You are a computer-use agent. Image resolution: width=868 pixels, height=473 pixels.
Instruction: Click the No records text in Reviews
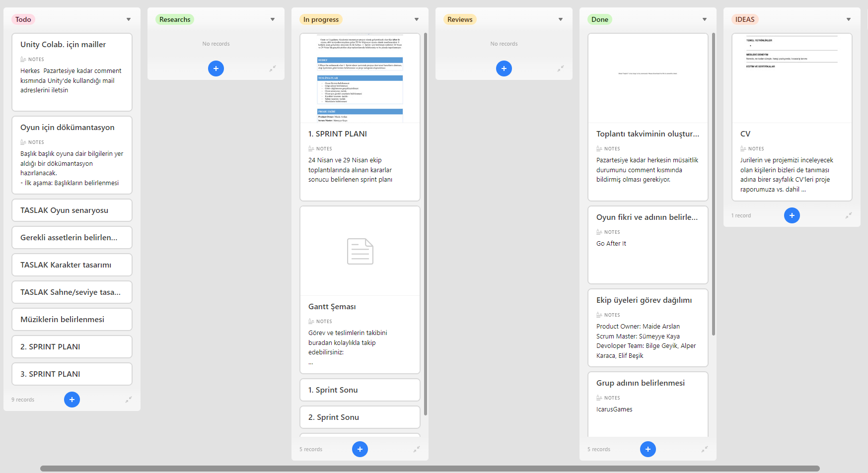tap(504, 44)
